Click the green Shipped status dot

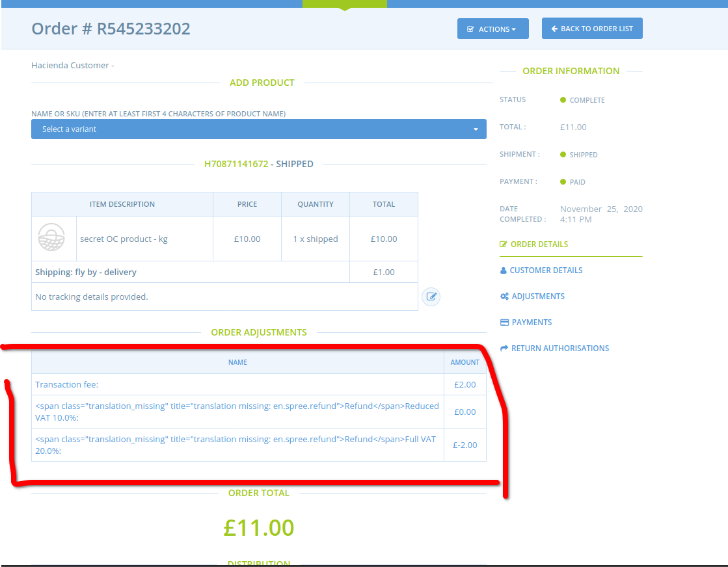[563, 155]
